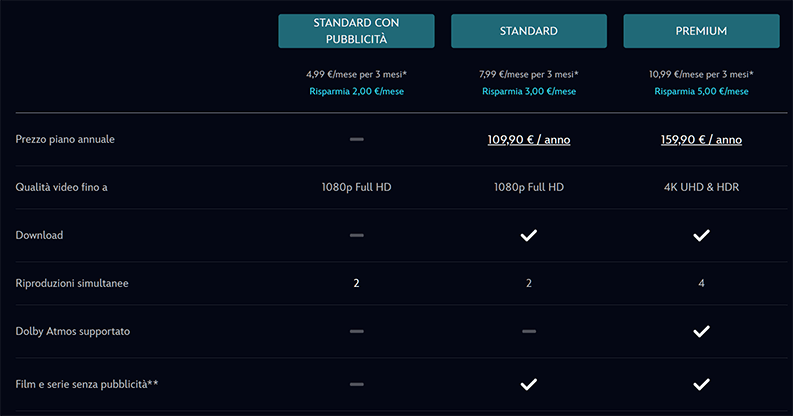Select the Standard con Pubblicità plan button

pyautogui.click(x=356, y=31)
